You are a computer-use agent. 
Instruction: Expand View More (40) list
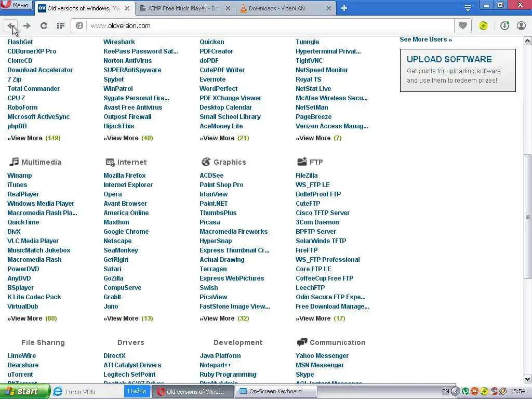pos(128,138)
